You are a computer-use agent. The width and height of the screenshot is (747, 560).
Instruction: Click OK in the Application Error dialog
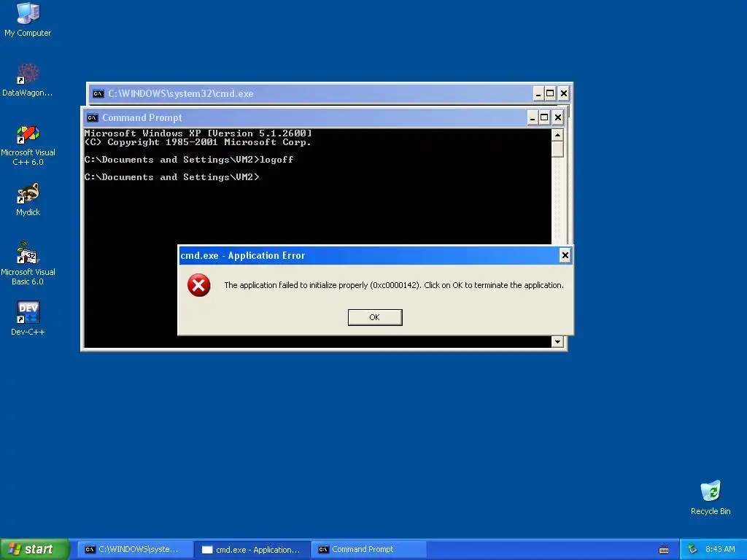click(375, 317)
